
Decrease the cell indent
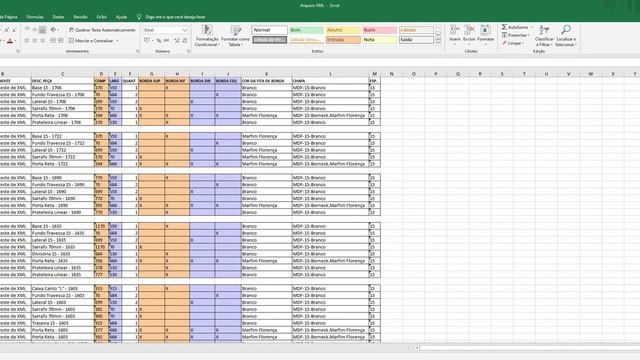point(53,41)
